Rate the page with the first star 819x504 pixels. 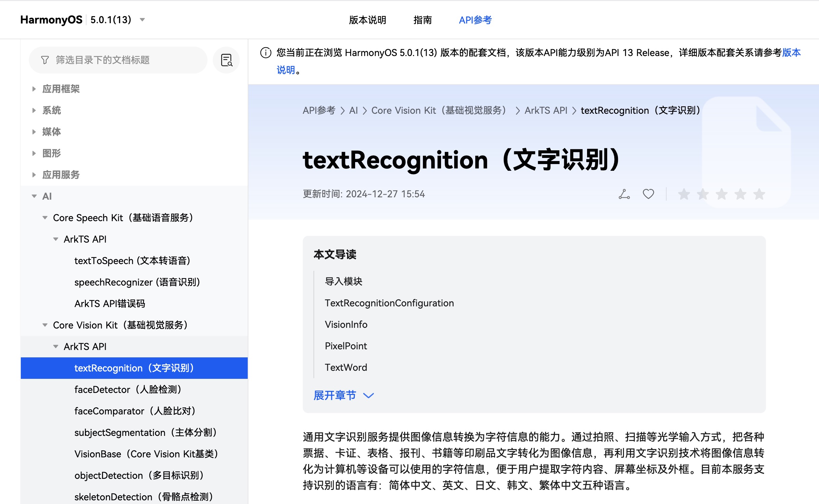[684, 194]
